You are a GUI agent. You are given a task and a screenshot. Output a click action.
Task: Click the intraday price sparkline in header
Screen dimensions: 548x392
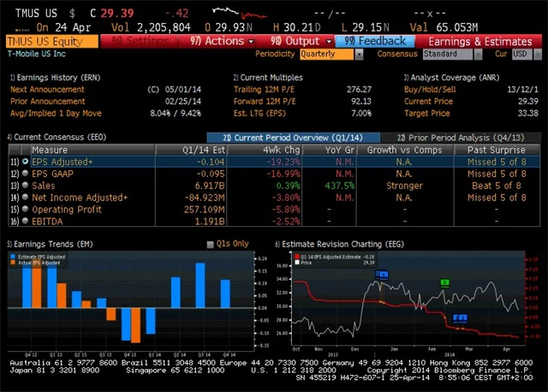click(240, 14)
